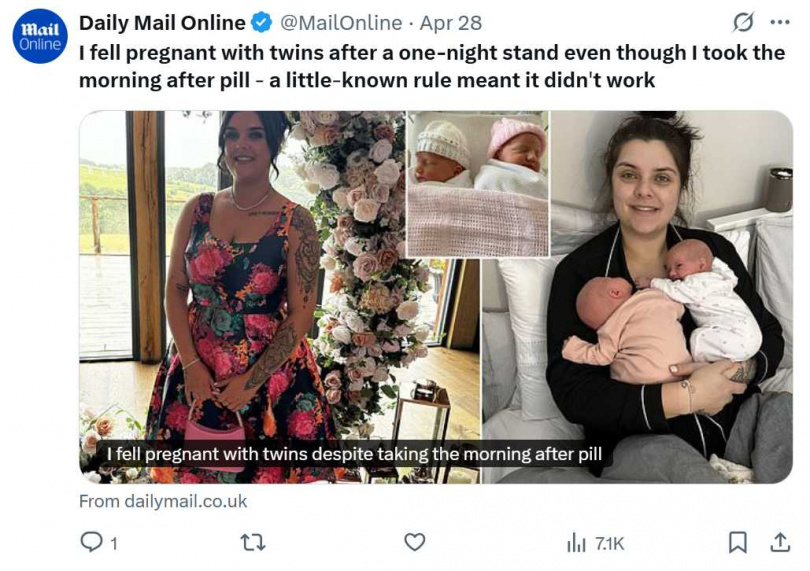Screen dimensions: 810x571
Task: Share the post using the upload arrow icon
Action: coord(779,543)
